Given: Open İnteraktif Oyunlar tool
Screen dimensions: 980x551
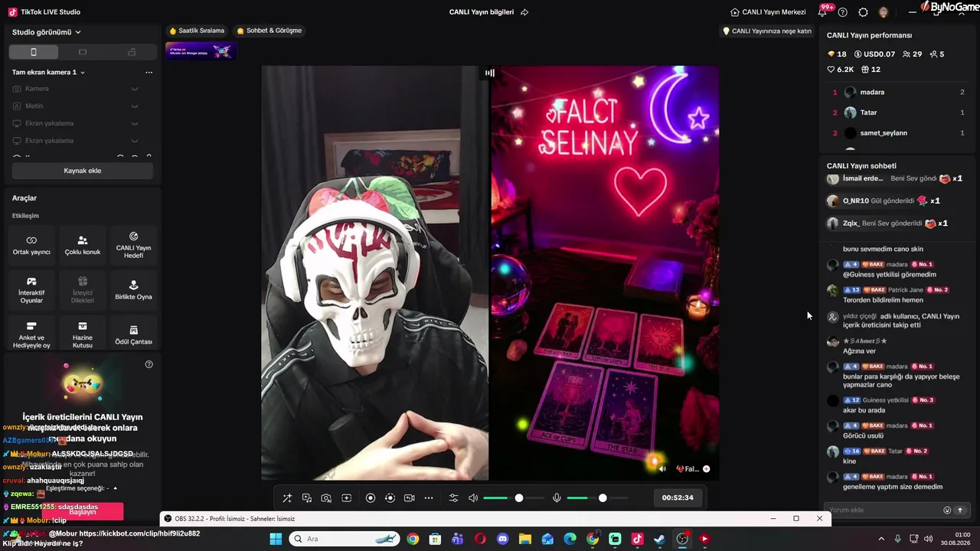Looking at the screenshot, I should [x=31, y=290].
